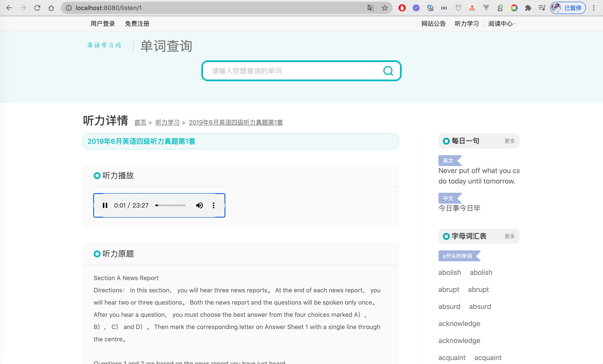603x364 pixels.
Task: Click the audio progress slider
Action: 171,205
